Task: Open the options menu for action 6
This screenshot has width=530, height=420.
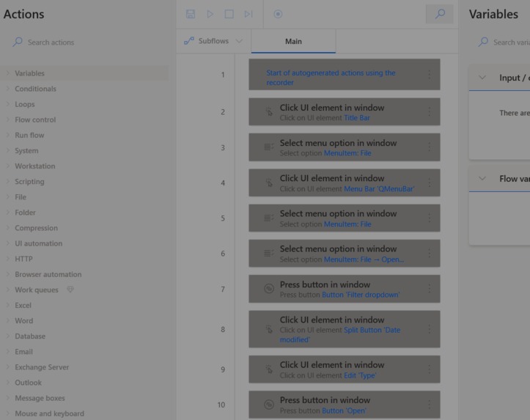Action: tap(430, 254)
